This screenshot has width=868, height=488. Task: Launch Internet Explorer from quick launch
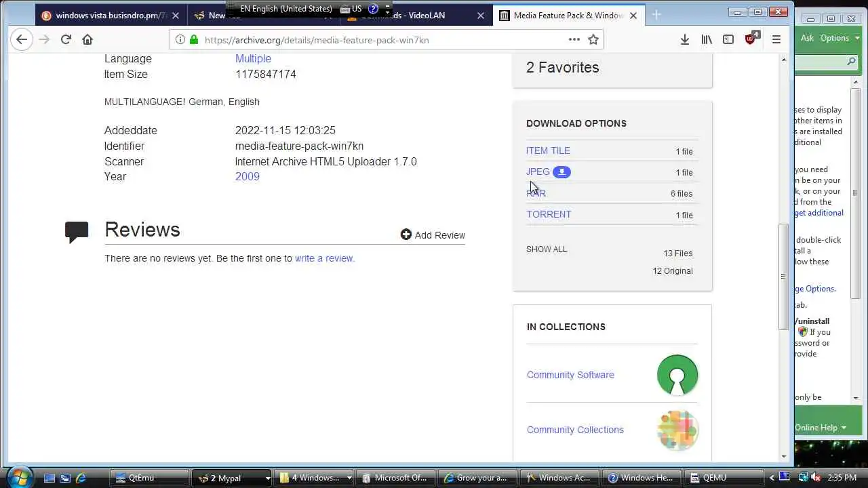(x=81, y=478)
